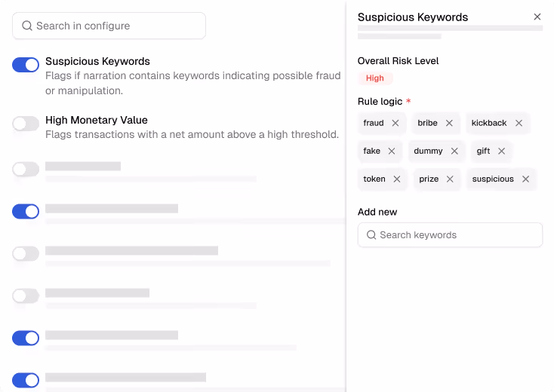Disable the Suspicious Keywords toggle
Viewport: 554px width, 392px height.
(26, 65)
